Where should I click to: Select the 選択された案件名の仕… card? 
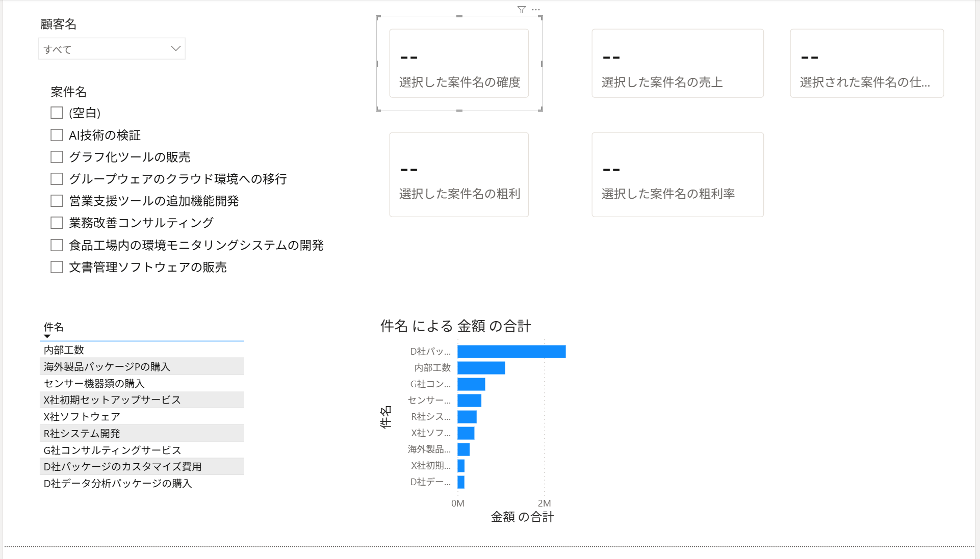pos(866,64)
